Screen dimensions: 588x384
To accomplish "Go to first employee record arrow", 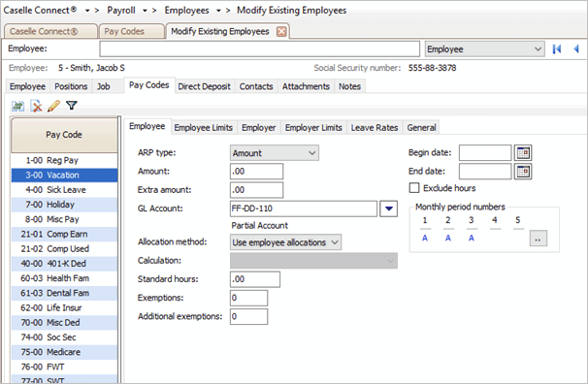I will click(557, 49).
